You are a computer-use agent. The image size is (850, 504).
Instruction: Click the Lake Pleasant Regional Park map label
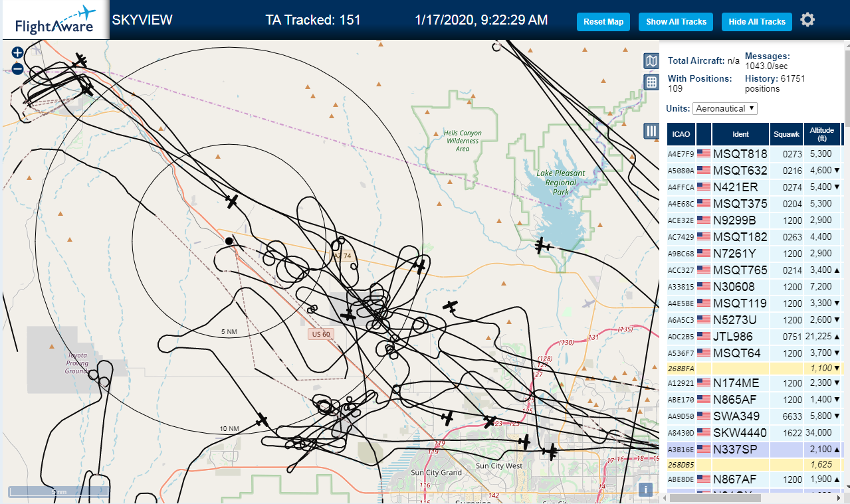click(x=561, y=182)
